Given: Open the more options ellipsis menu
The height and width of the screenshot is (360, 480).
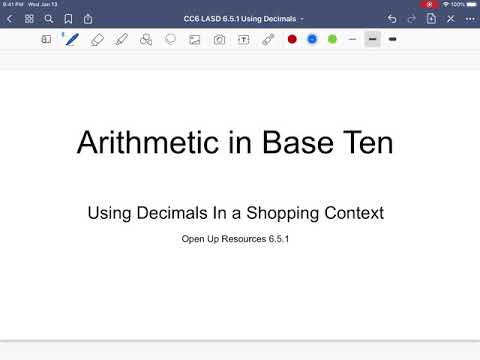Looking at the screenshot, I should coord(470,19).
